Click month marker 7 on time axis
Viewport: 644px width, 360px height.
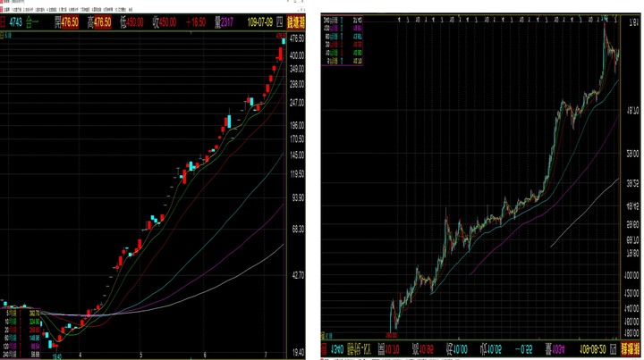(266, 355)
